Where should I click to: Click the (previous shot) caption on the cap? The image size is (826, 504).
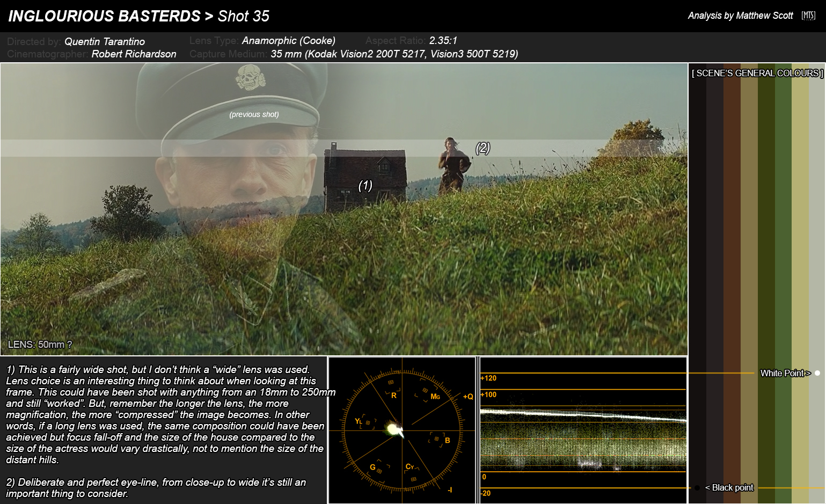[254, 114]
